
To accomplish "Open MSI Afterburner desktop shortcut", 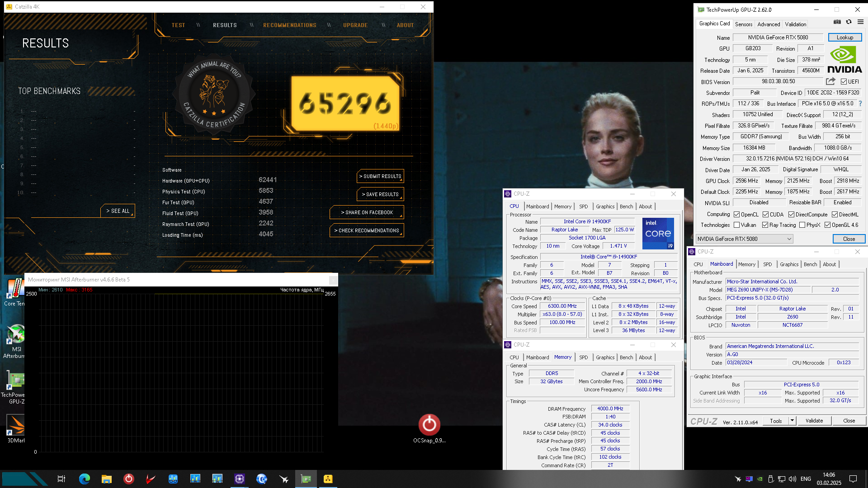I will click(x=16, y=341).
